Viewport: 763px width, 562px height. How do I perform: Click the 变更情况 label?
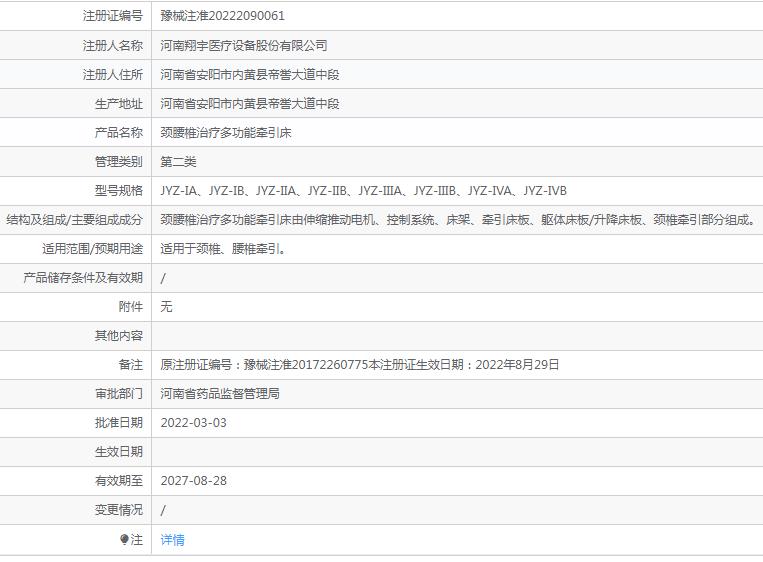tap(118, 510)
